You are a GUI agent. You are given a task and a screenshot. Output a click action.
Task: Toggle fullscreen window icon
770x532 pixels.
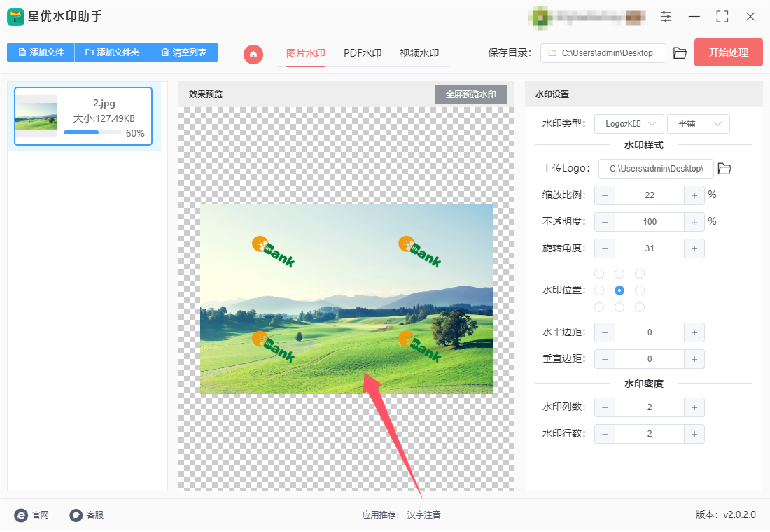[x=722, y=17]
